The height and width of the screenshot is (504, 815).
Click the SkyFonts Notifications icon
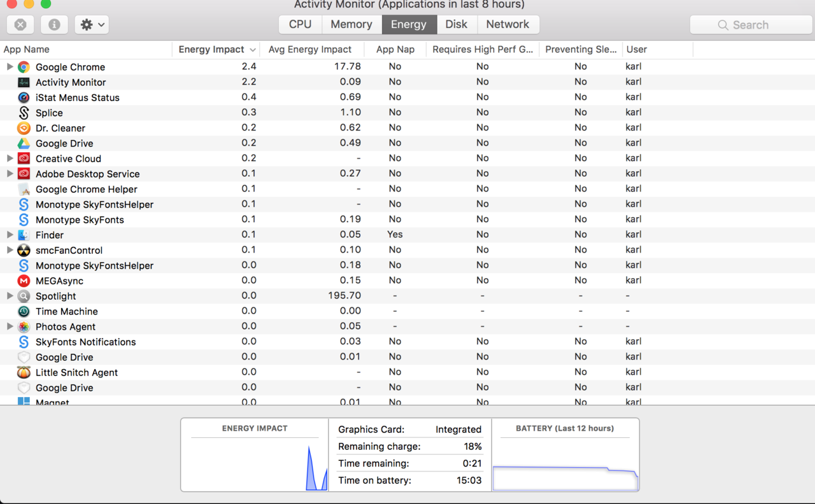pyautogui.click(x=24, y=342)
